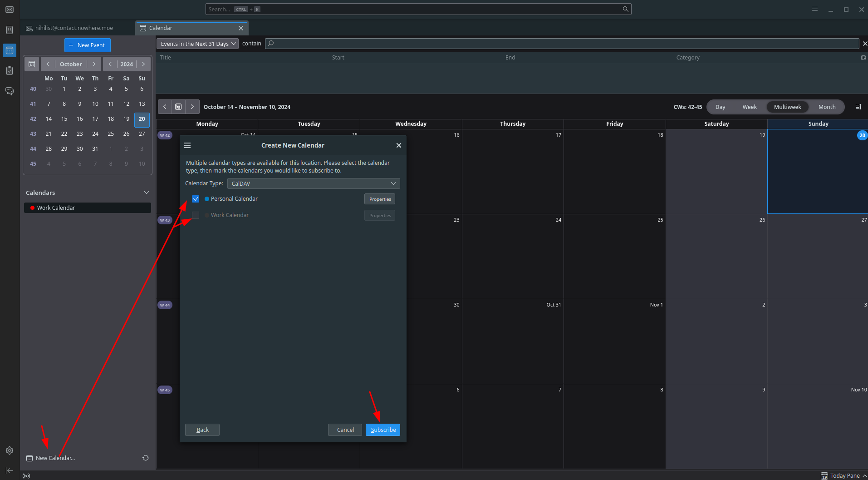Viewport: 868px width, 480px height.
Task: Go to next year in mini calendar
Action: [x=143, y=64]
